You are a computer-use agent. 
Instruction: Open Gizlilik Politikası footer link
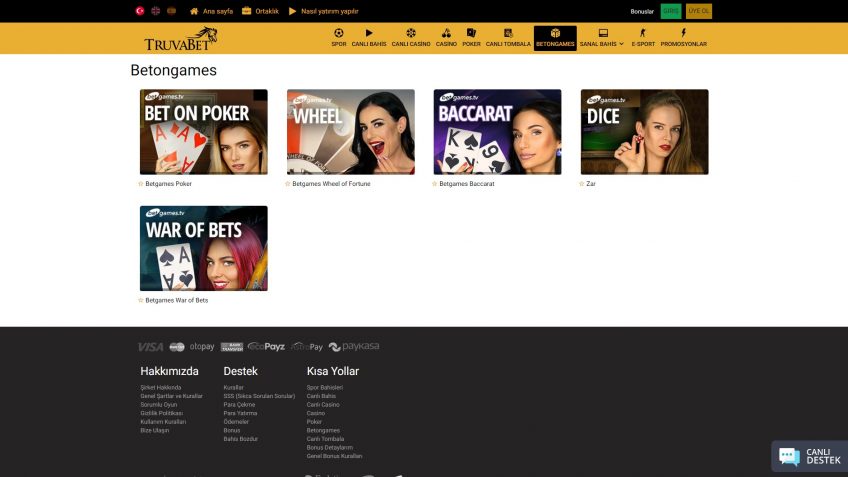click(x=161, y=414)
